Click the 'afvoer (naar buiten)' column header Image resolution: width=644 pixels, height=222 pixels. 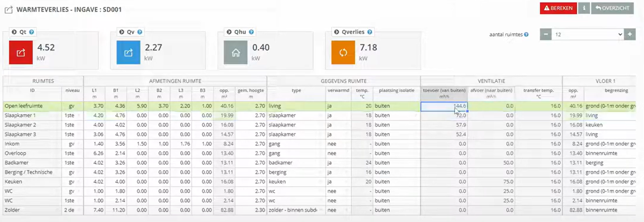coord(491,93)
